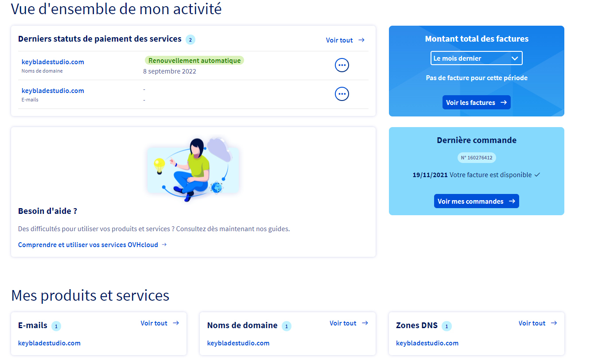This screenshot has width=598, height=364.
Task: Open actions menu for keybladestudio.com E-mails row
Action: 342,94
